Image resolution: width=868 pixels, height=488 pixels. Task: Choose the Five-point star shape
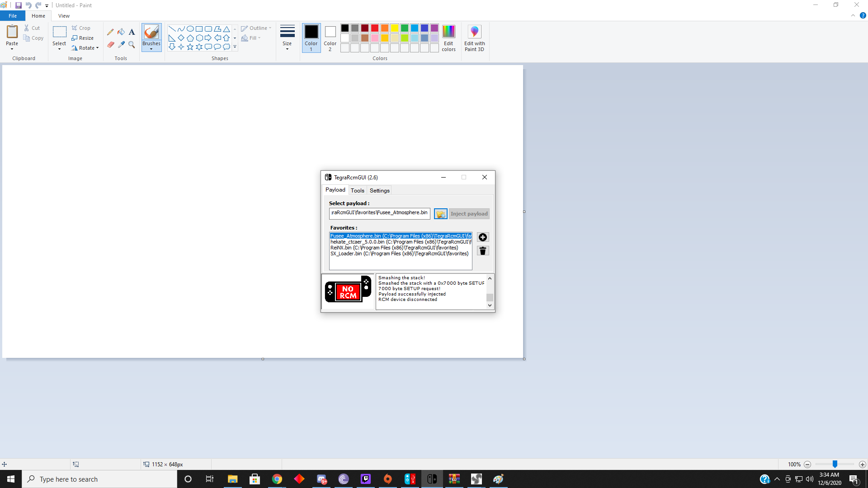[190, 47]
